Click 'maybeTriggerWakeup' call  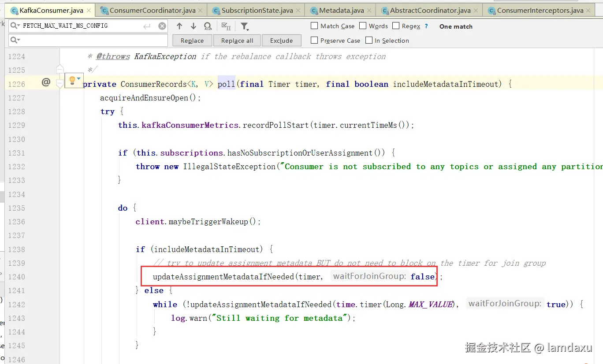click(208, 222)
